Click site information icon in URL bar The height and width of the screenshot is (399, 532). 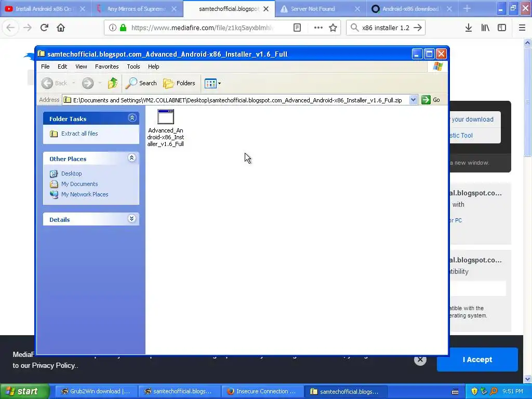click(x=112, y=28)
